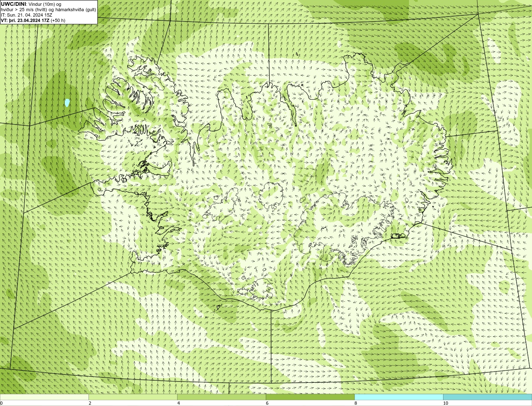
Task: Click the small cyan wind patch west of Westfjords
Action: pos(67,103)
